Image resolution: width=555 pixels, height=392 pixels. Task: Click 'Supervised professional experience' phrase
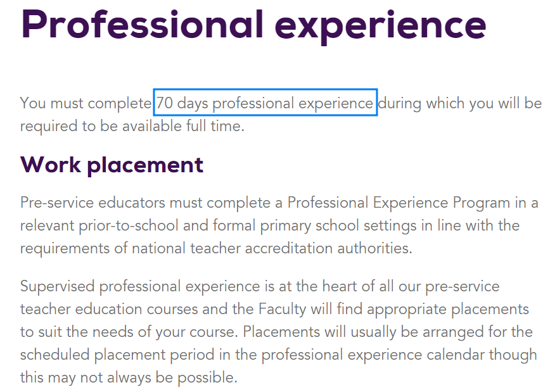140,286
